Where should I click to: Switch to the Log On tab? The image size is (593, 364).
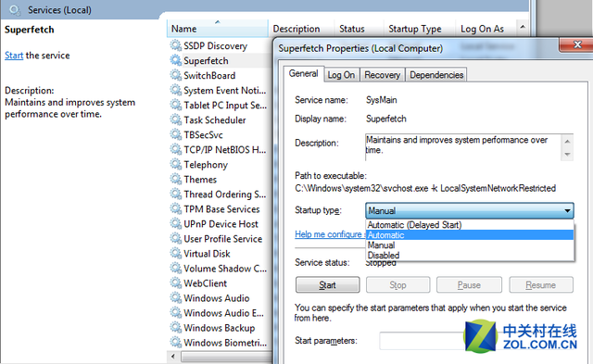pos(341,75)
